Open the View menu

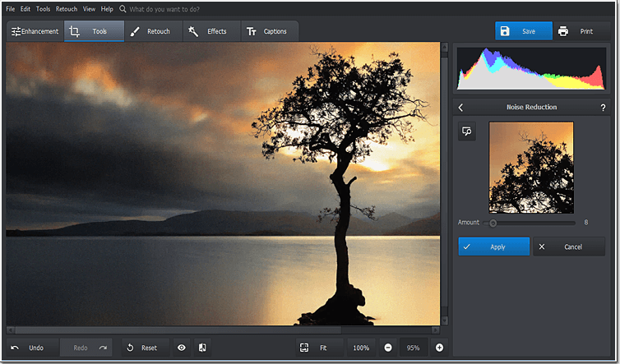pyautogui.click(x=89, y=9)
